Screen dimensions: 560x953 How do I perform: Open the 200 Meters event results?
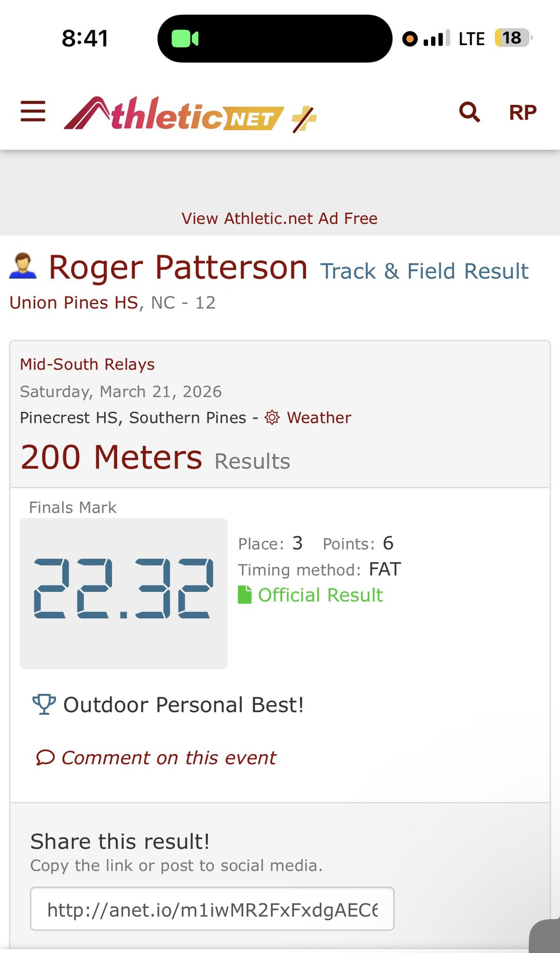(x=111, y=457)
